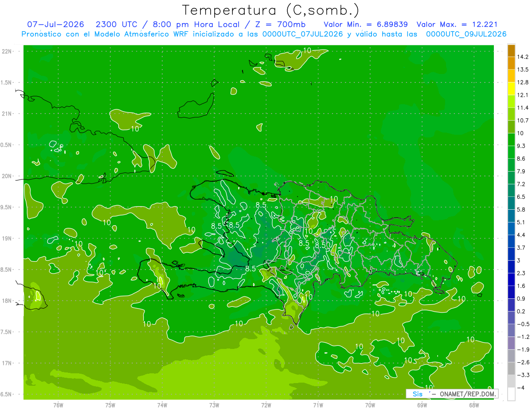The image size is (532, 411).
Task: Click the '21N' latitude axis label
Action: tap(7, 114)
